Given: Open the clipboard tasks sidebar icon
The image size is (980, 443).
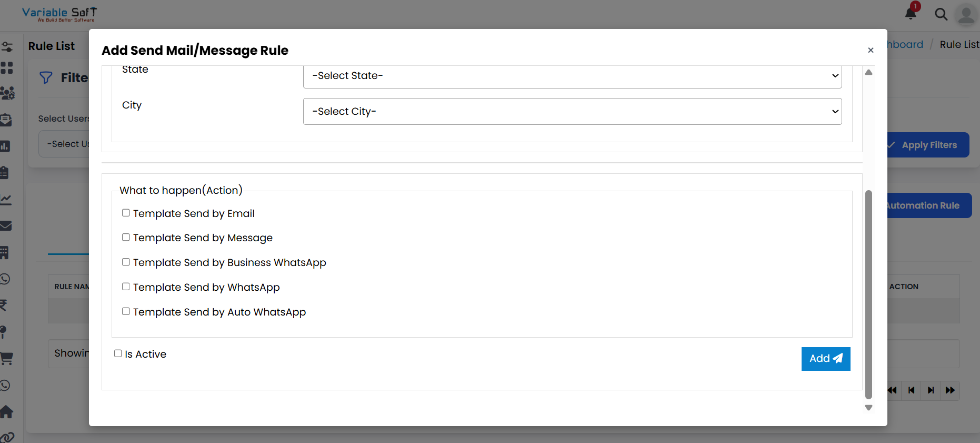Looking at the screenshot, I should point(5,172).
